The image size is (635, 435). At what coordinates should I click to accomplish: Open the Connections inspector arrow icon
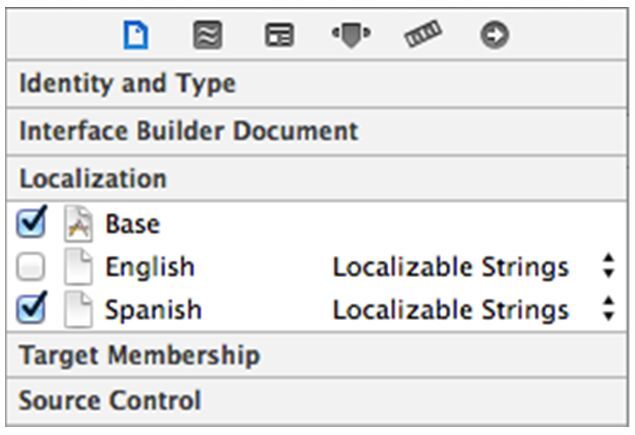[494, 35]
